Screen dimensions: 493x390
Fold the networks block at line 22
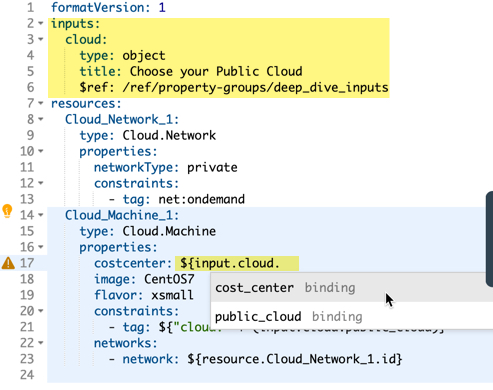(x=41, y=343)
